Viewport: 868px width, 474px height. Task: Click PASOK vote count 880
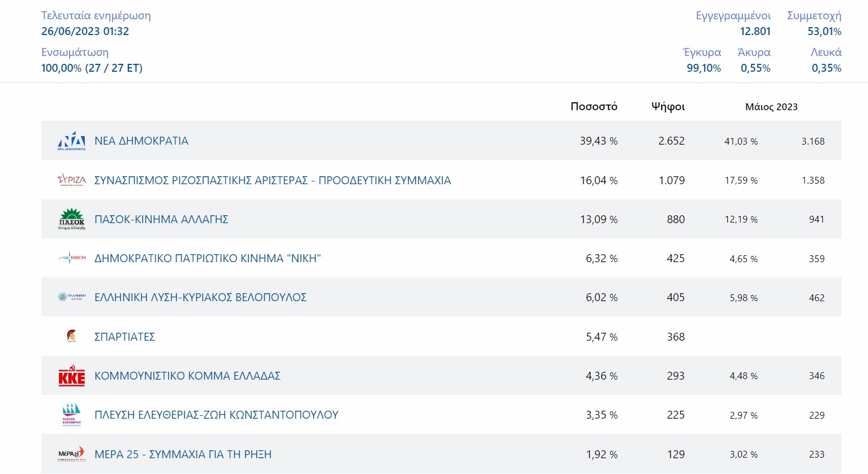[676, 219]
